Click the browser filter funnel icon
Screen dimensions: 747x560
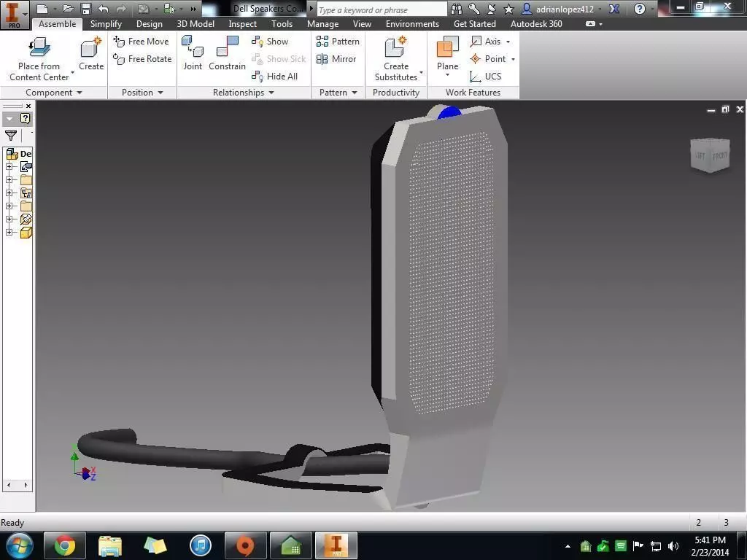[x=11, y=136]
